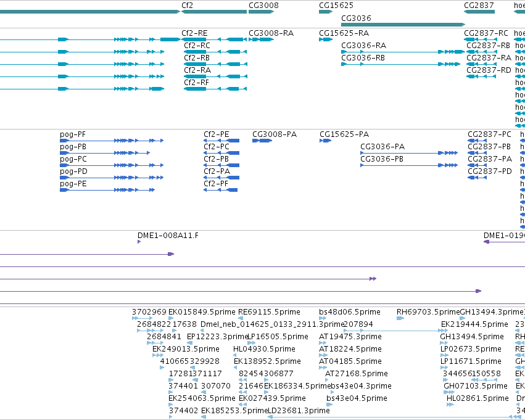Open the AT27168.5prime EST label
The width and height of the screenshot is (525, 420).
point(356,374)
